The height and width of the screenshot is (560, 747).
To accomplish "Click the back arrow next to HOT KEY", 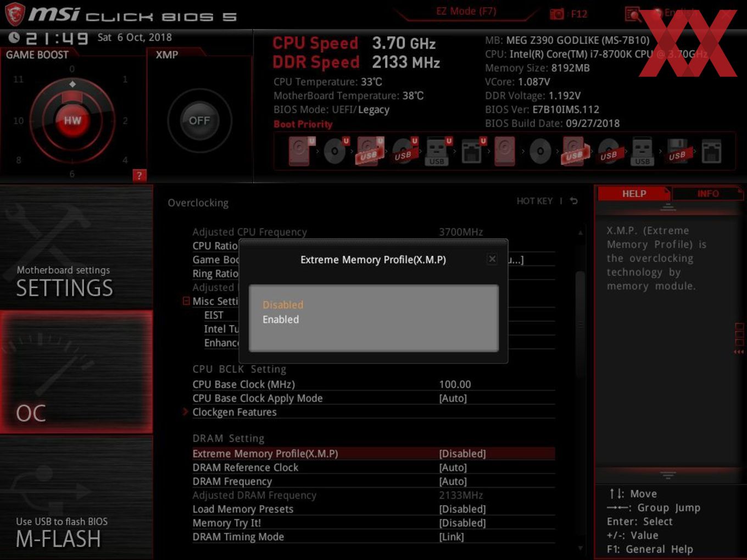I will [574, 201].
